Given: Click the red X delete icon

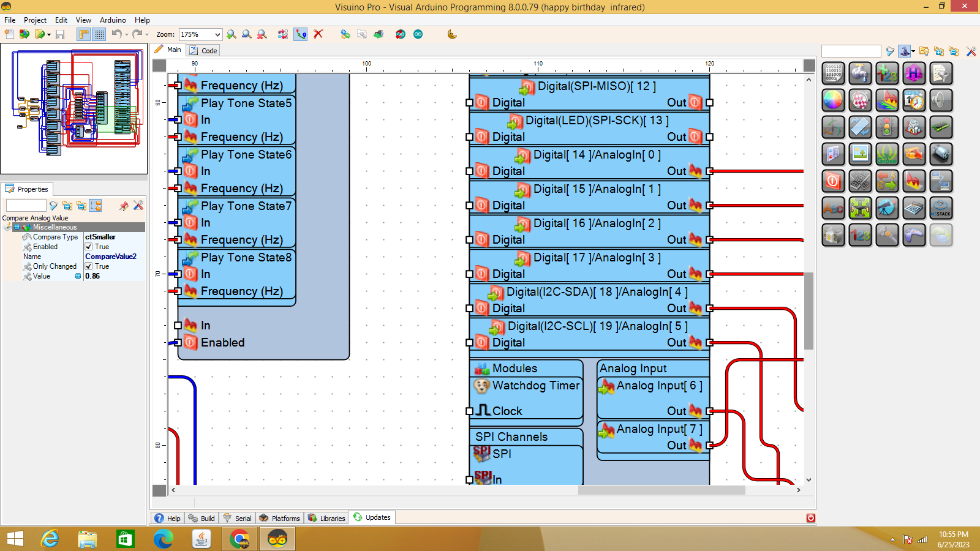Looking at the screenshot, I should tap(318, 34).
